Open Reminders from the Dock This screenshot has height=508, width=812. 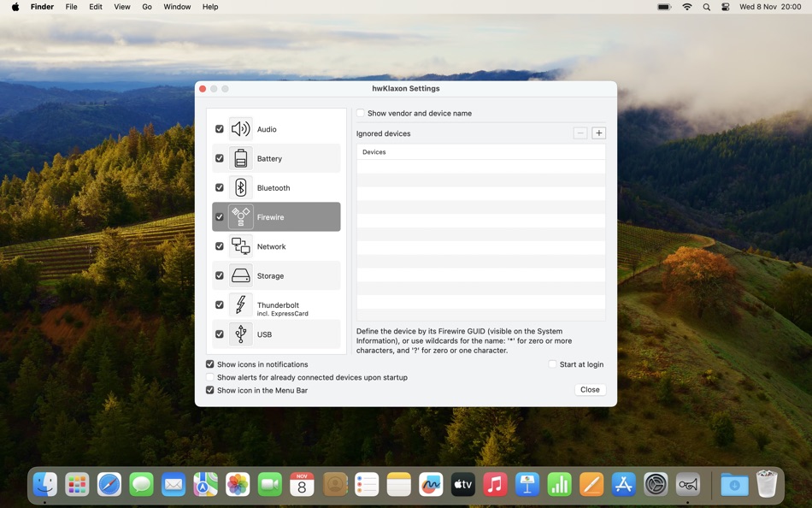[367, 485]
